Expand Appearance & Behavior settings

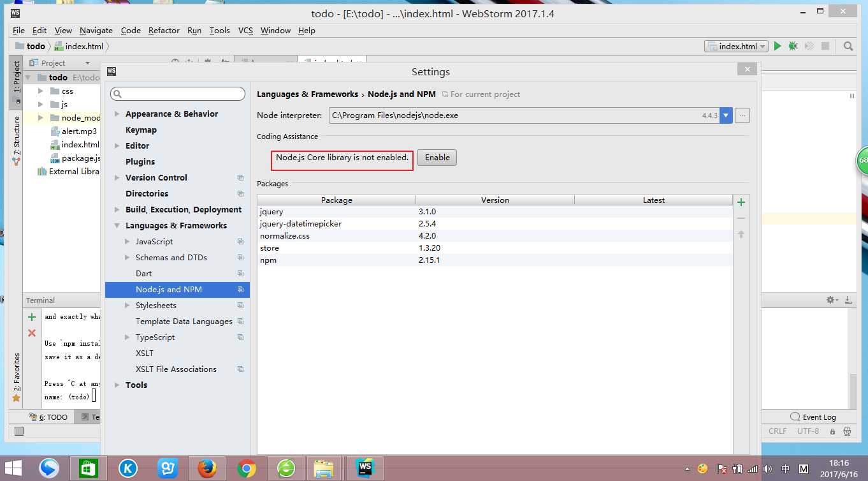coord(117,114)
